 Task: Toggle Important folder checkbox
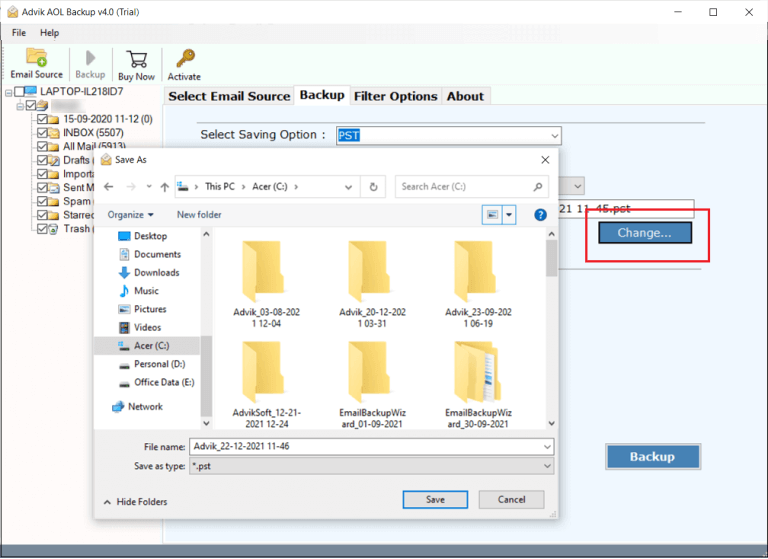pos(42,174)
